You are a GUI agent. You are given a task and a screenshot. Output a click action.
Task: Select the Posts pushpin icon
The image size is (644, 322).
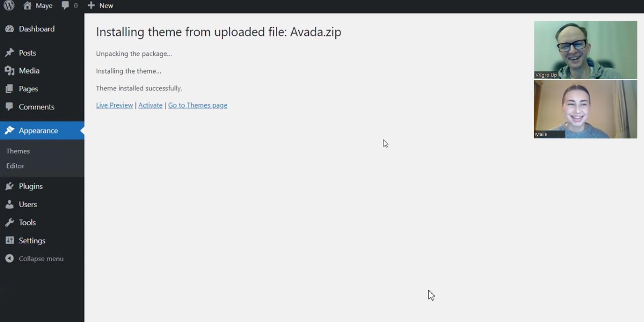[10, 53]
